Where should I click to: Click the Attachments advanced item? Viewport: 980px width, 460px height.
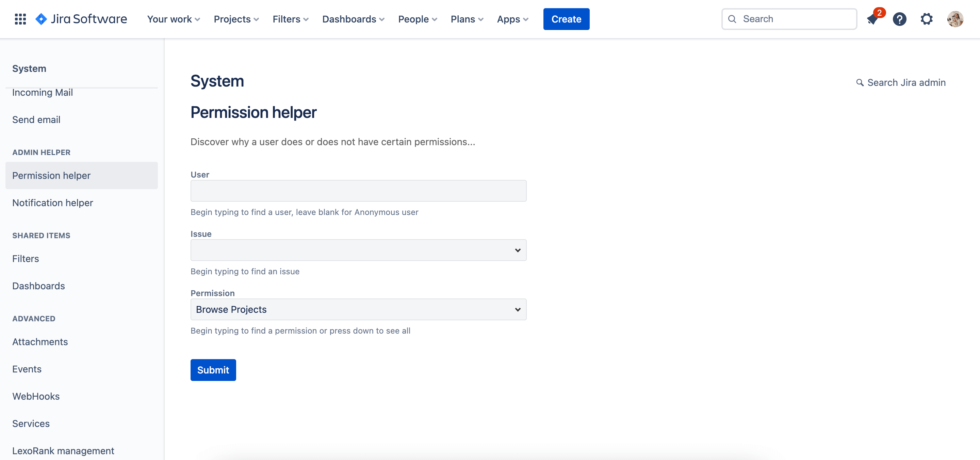pos(40,341)
